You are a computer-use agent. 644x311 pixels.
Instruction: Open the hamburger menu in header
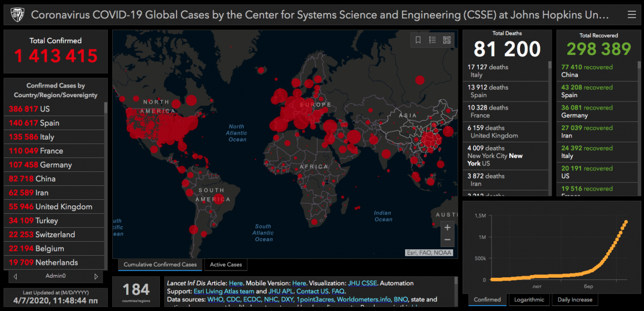click(631, 15)
